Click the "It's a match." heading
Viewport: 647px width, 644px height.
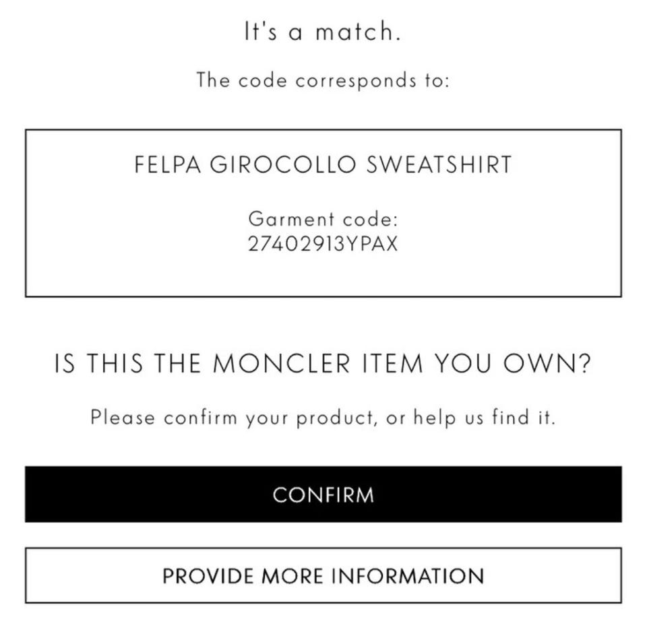323,32
